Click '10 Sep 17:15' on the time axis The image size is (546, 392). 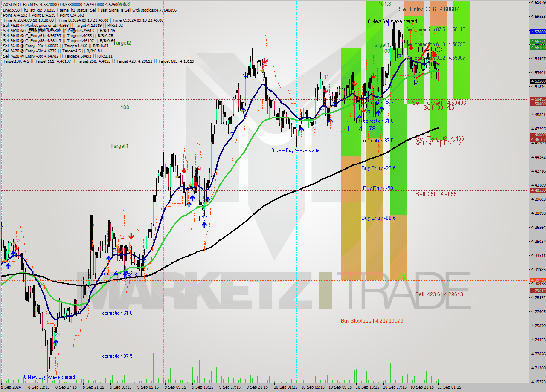pos(395,387)
